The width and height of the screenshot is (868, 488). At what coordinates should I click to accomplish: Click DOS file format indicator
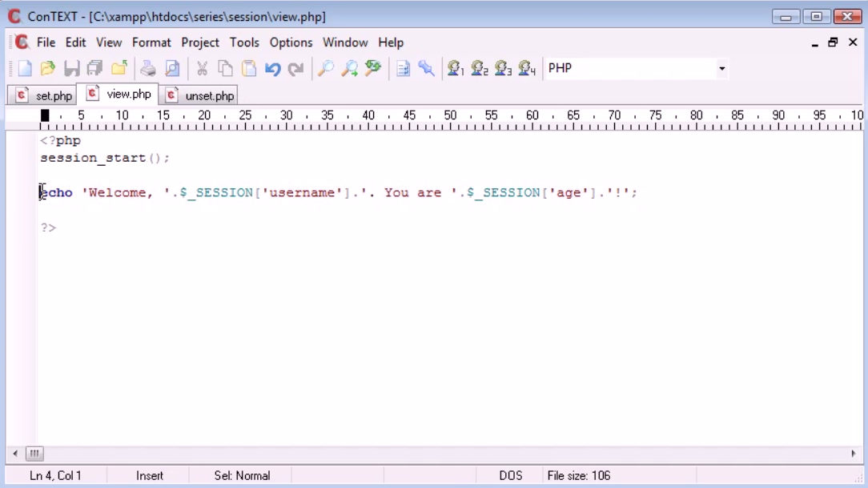click(509, 475)
